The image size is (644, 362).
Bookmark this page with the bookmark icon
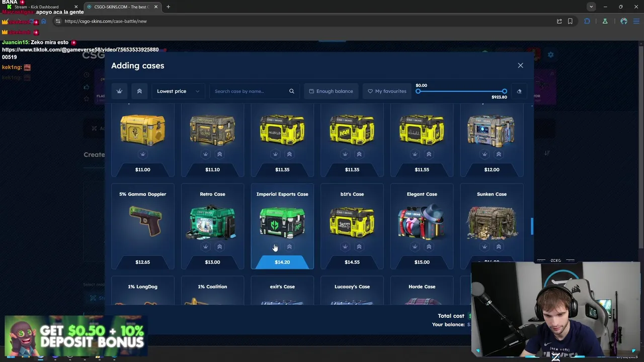[x=570, y=21]
